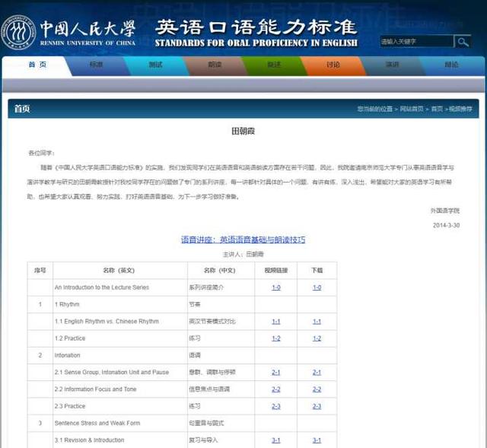Open video link 2-2 Information Focus and Tone
The width and height of the screenshot is (487, 448).
click(x=276, y=389)
